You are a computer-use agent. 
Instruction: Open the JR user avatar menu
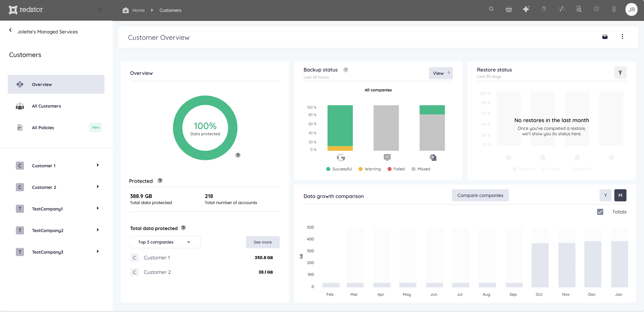point(632,9)
